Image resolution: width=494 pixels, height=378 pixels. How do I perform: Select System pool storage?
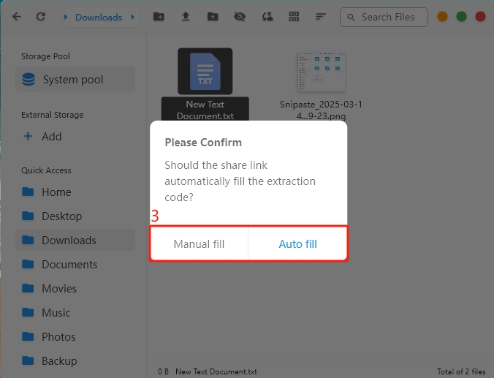tap(75, 79)
